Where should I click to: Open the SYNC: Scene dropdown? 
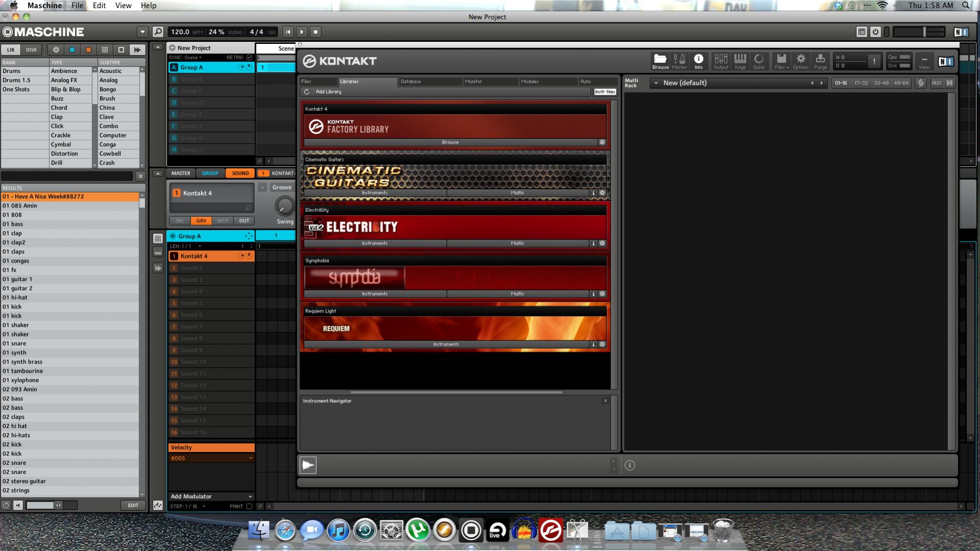click(x=185, y=58)
